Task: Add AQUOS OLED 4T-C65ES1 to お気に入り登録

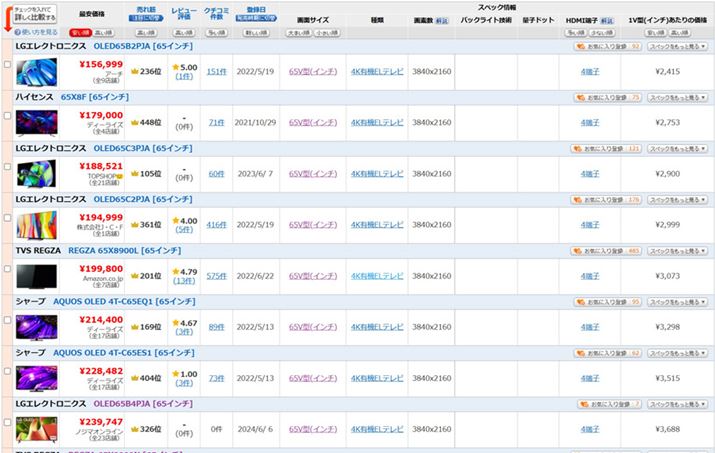Action: click(x=607, y=352)
